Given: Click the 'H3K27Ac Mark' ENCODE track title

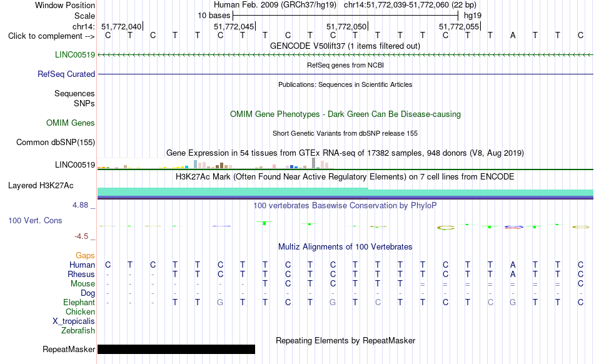Looking at the screenshot, I should pos(345,176).
